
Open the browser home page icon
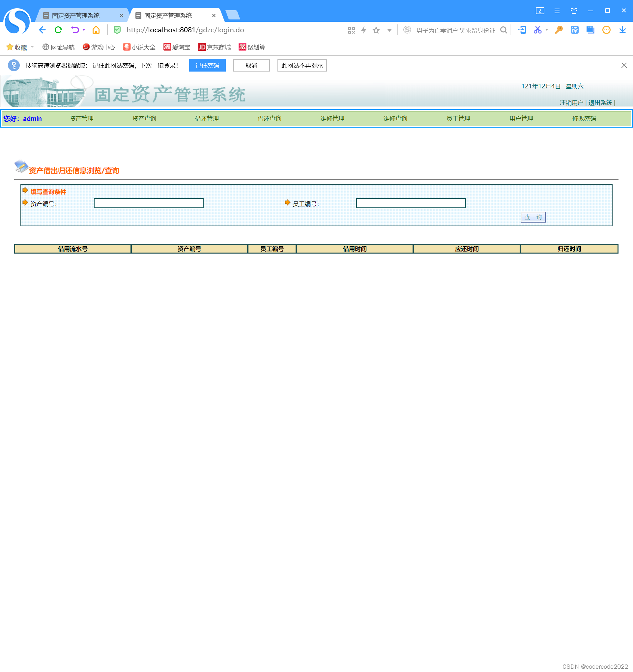click(x=96, y=30)
